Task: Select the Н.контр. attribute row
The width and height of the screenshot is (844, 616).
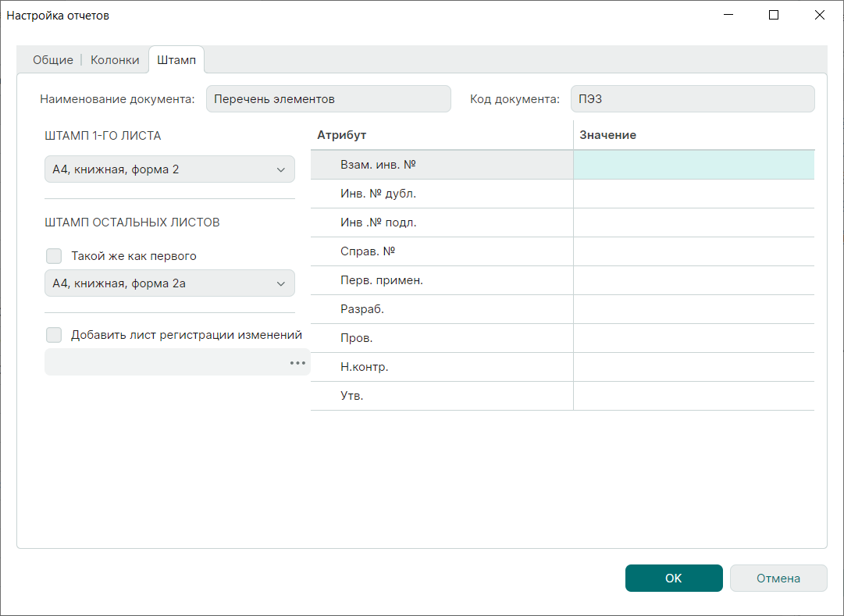Action: pos(441,367)
